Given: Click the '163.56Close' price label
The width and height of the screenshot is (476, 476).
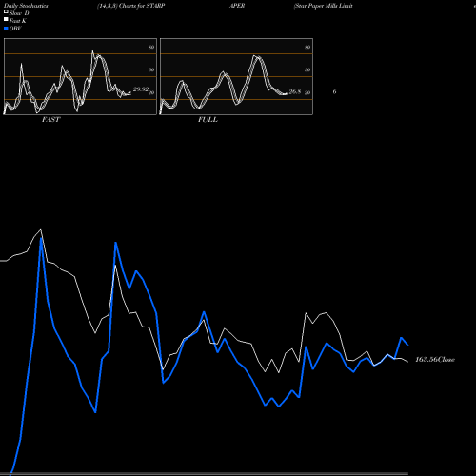Looking at the screenshot, I should tap(435, 359).
